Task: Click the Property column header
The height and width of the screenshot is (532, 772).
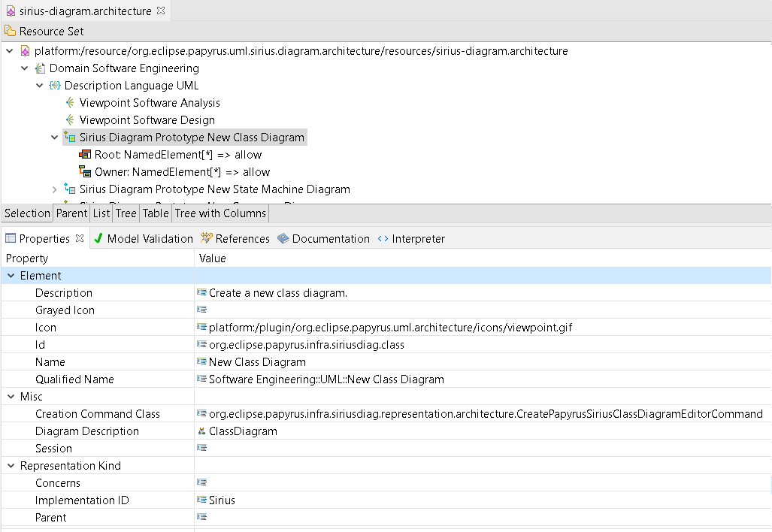Action: click(x=98, y=258)
